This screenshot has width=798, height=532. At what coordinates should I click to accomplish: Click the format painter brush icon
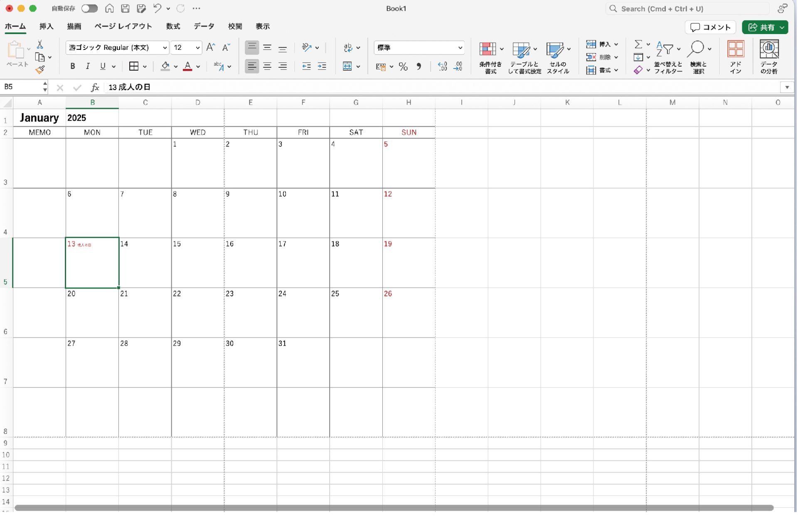point(40,70)
